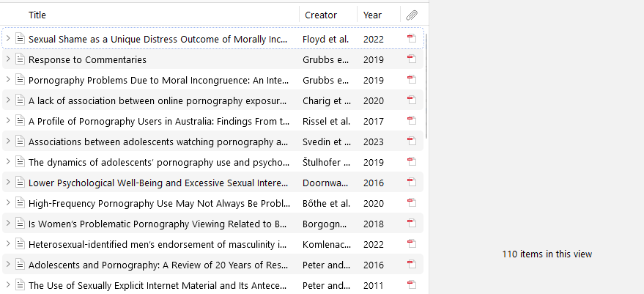Click PDF attachment icon for Response to Commentaries
Viewport: 644px width, 294px height.
pos(412,59)
